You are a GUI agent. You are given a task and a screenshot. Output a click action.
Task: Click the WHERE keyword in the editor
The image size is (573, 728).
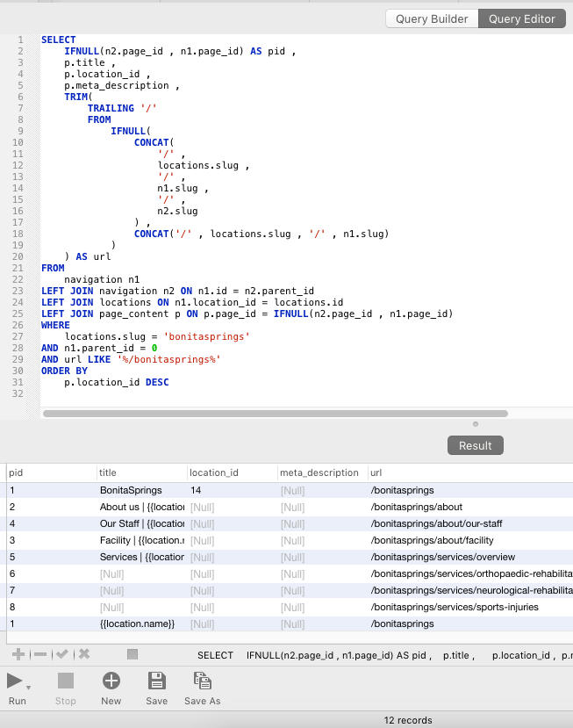point(55,325)
